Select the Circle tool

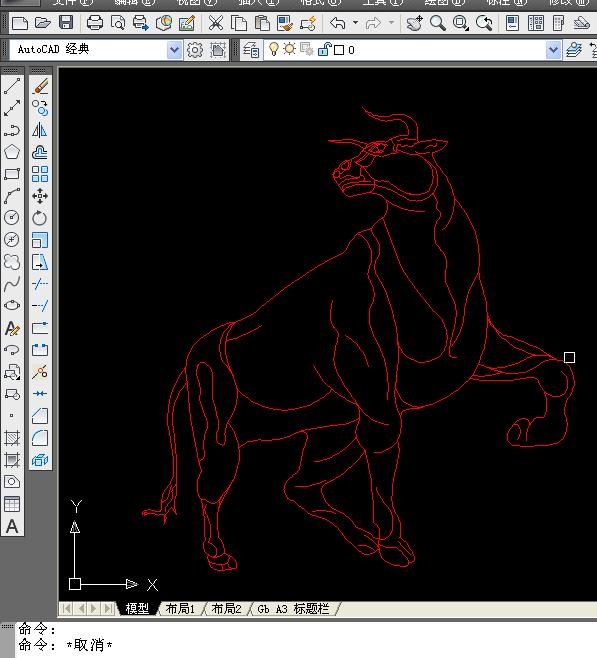(12, 217)
